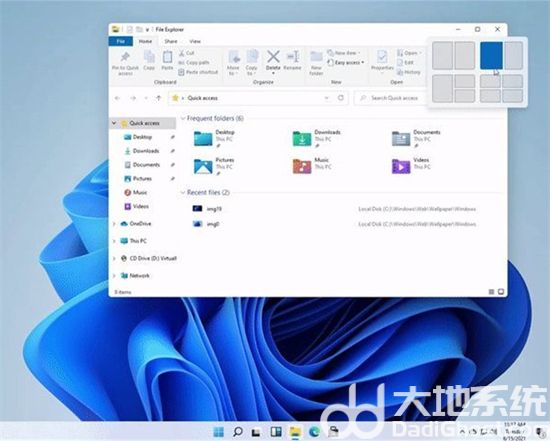Click the Properties icon

click(382, 56)
